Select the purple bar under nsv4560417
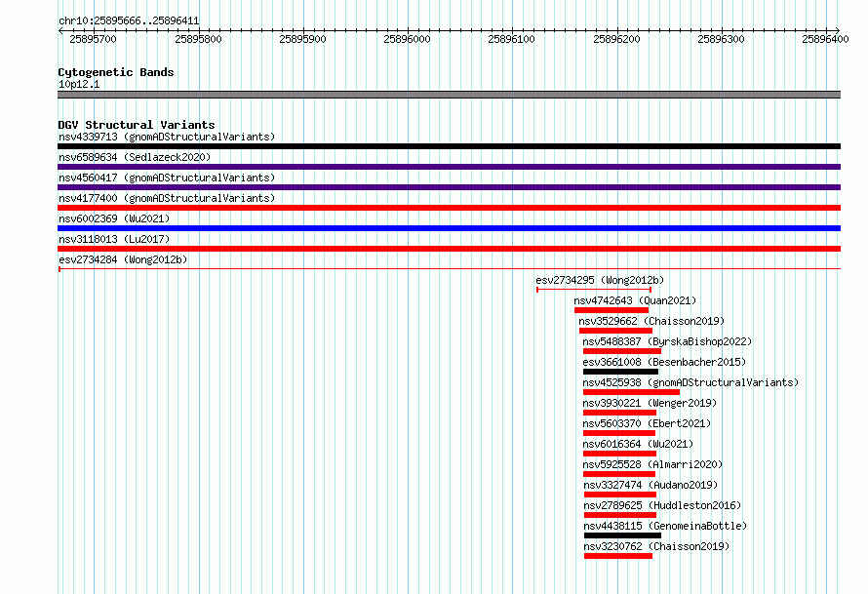This screenshot has width=868, height=594. point(449,187)
